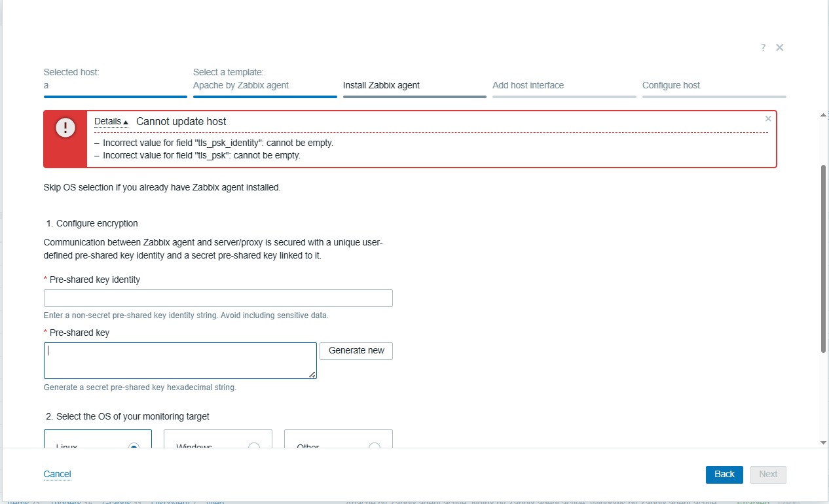Click the scrollbar down arrow
The width and height of the screenshot is (829, 504).
(824, 443)
